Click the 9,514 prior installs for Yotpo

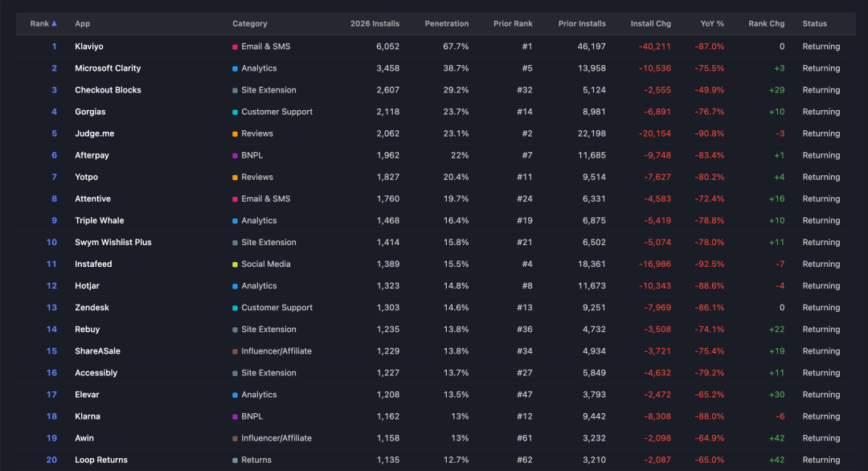[594, 177]
